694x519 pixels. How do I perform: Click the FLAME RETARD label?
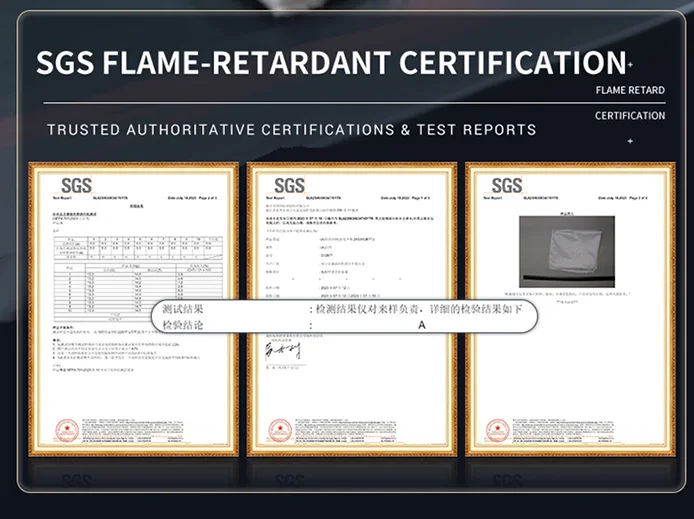click(x=630, y=90)
